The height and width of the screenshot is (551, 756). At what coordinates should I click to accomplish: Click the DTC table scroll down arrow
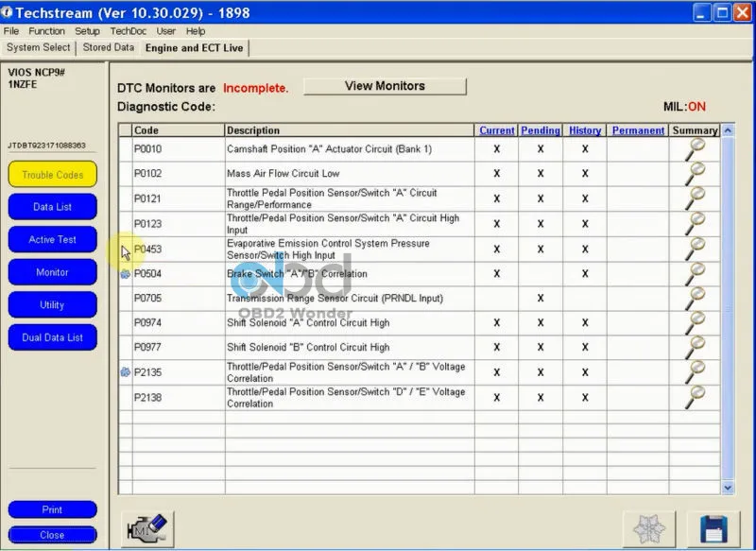click(728, 488)
